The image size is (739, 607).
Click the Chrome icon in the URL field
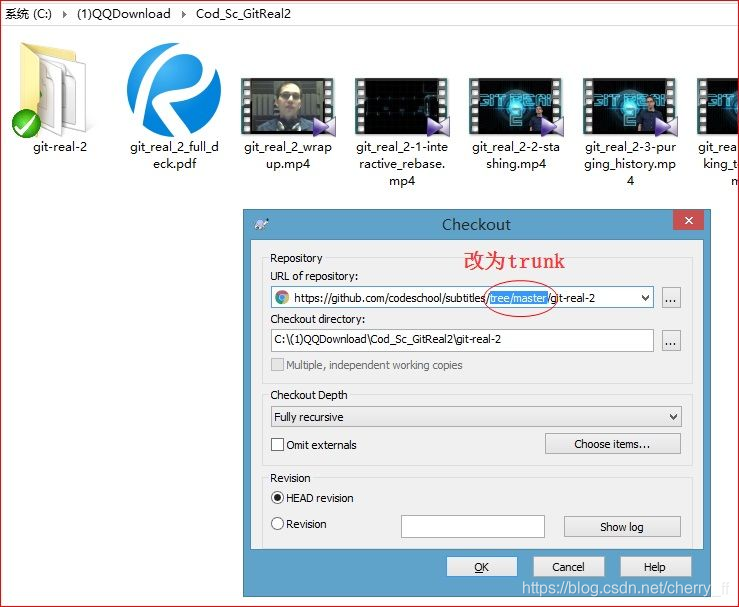[282, 297]
